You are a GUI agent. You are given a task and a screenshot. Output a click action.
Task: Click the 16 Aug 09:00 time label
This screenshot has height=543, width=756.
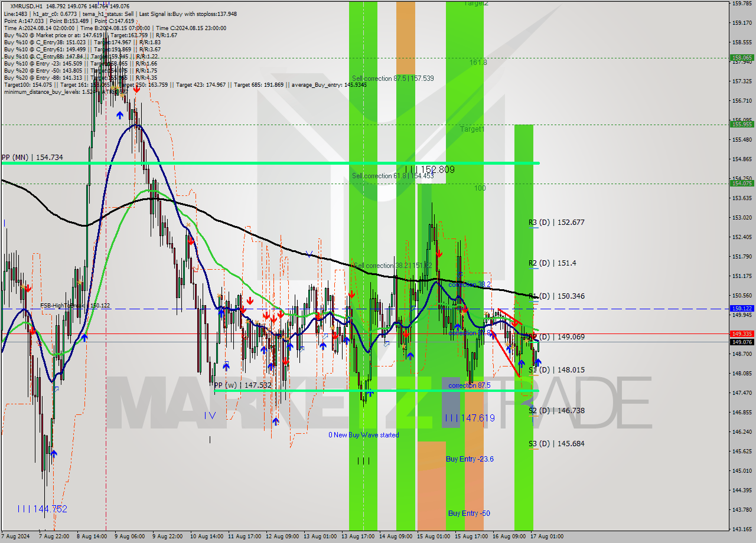pyautogui.click(x=509, y=537)
